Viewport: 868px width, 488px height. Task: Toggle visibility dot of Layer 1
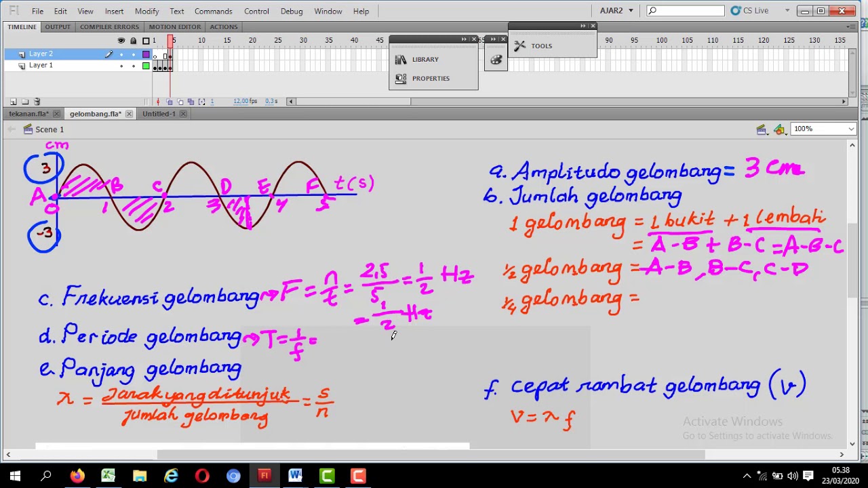pos(121,66)
